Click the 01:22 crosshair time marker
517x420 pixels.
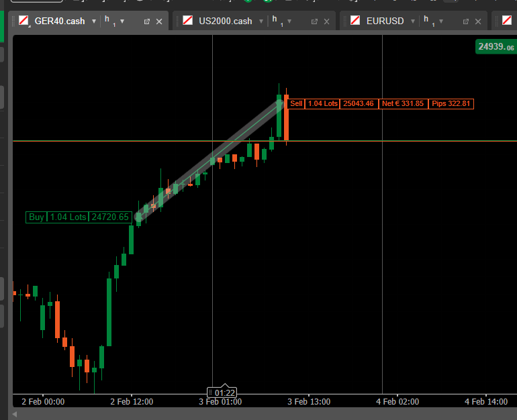(x=222, y=392)
